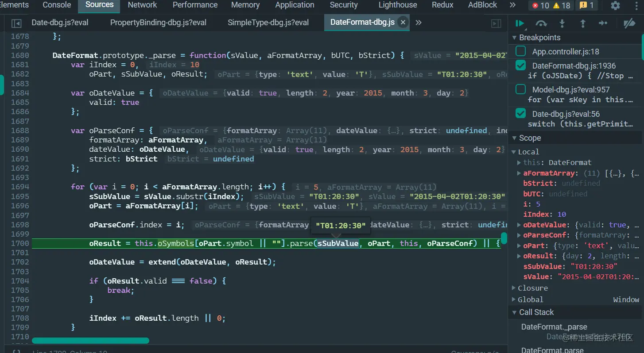
Task: Show more DevTools tabs chevron
Action: (x=512, y=5)
